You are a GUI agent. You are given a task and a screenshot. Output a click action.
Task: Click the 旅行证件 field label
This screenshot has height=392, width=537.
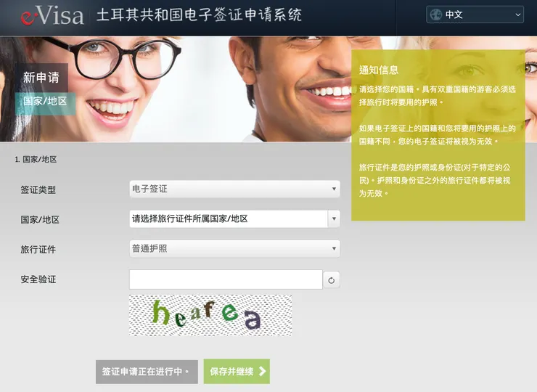tap(38, 250)
